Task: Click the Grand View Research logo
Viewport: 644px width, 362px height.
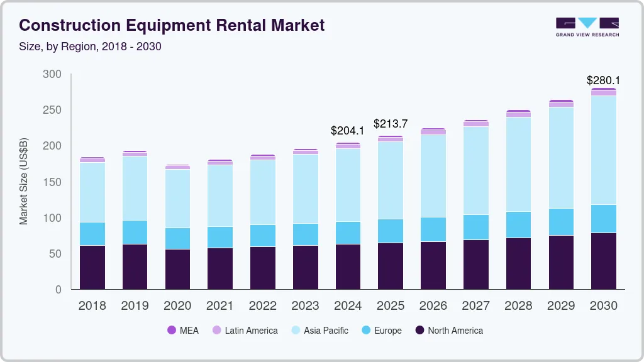Action: (587, 26)
